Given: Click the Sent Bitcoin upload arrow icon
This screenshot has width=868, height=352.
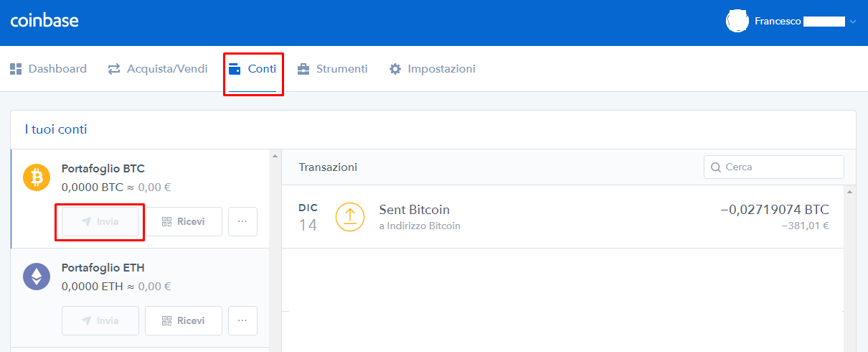Looking at the screenshot, I should point(350,216).
